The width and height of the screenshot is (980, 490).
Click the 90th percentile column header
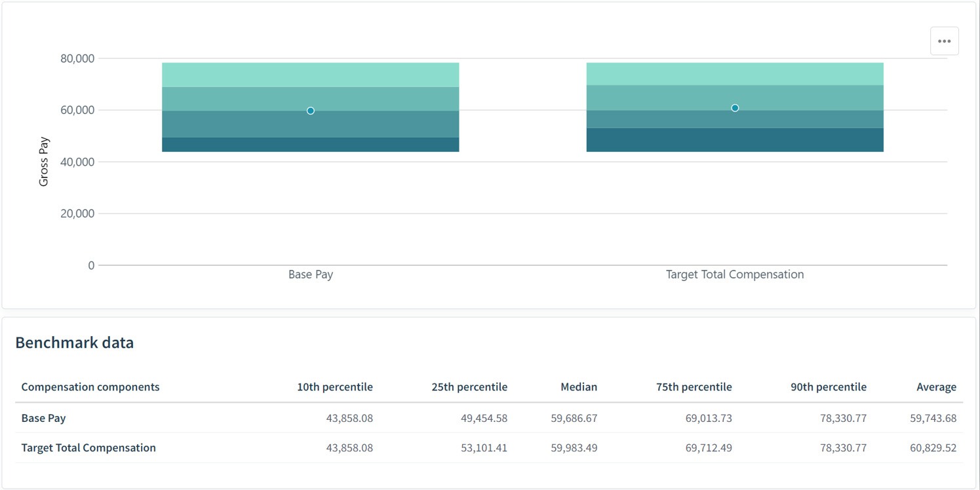pos(829,387)
